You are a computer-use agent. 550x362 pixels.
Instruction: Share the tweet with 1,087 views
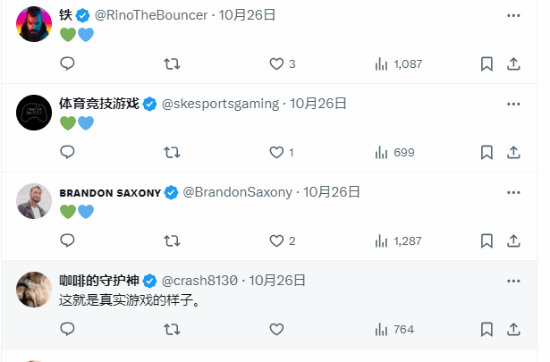tap(514, 64)
